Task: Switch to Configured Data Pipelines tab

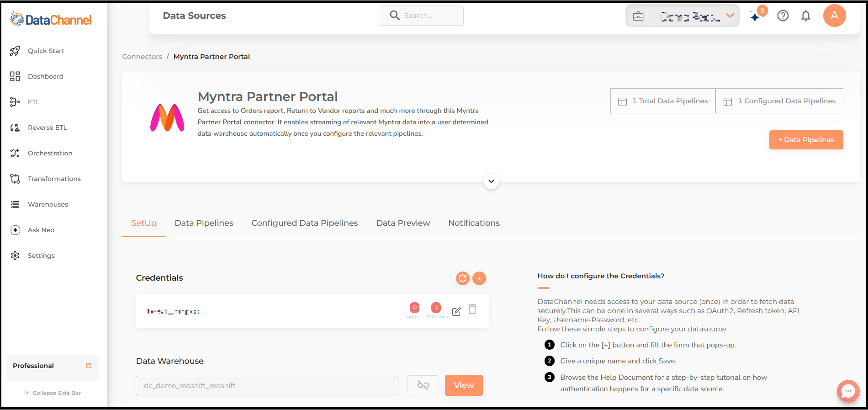Action: (305, 223)
